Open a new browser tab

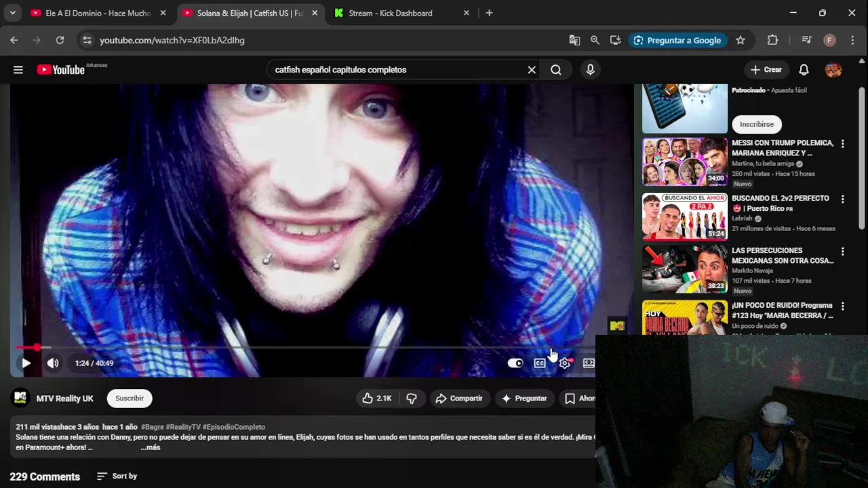(x=489, y=13)
